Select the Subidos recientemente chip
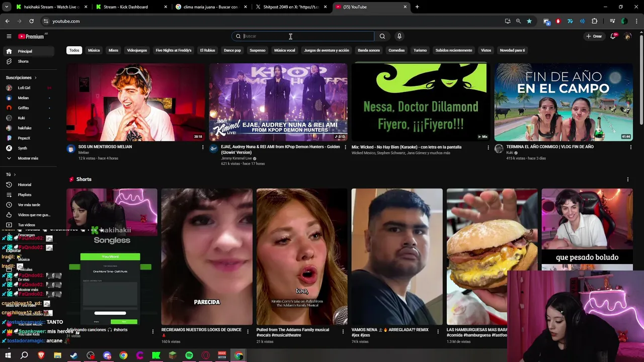This screenshot has height=362, width=644. pyautogui.click(x=454, y=50)
